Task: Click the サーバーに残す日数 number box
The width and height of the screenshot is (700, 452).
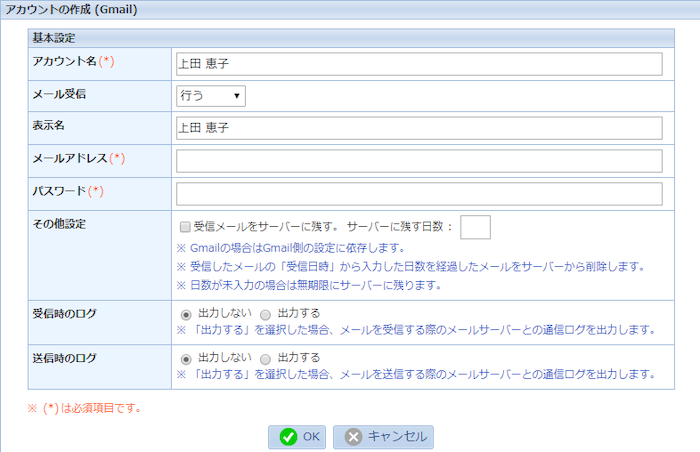Action: 475,227
